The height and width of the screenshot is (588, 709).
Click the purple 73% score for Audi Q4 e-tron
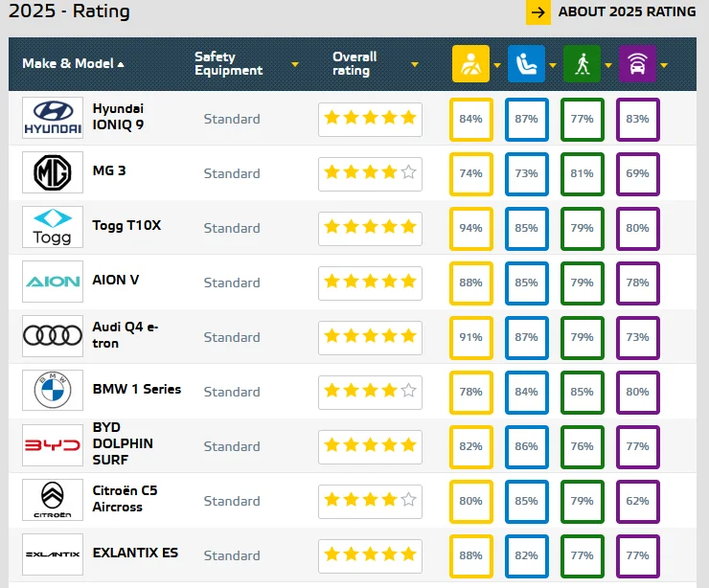coord(637,338)
